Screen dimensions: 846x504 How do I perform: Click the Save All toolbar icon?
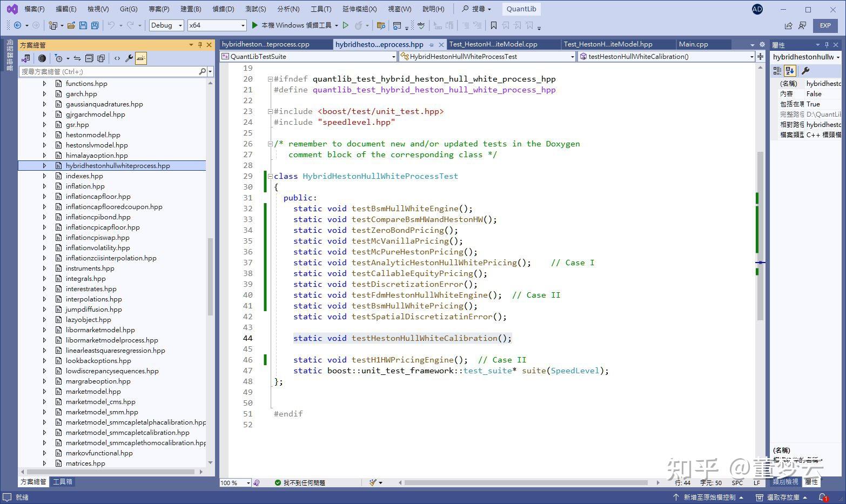95,25
